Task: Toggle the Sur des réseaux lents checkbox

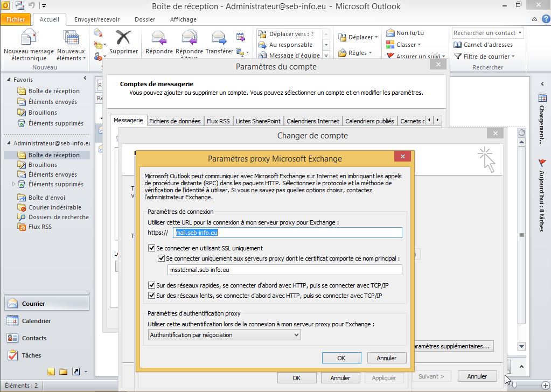Action: pyautogui.click(x=152, y=296)
